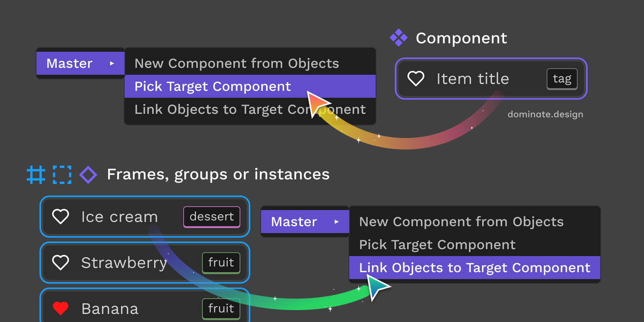Choose New Component from Objects in upper menu

coord(250,63)
